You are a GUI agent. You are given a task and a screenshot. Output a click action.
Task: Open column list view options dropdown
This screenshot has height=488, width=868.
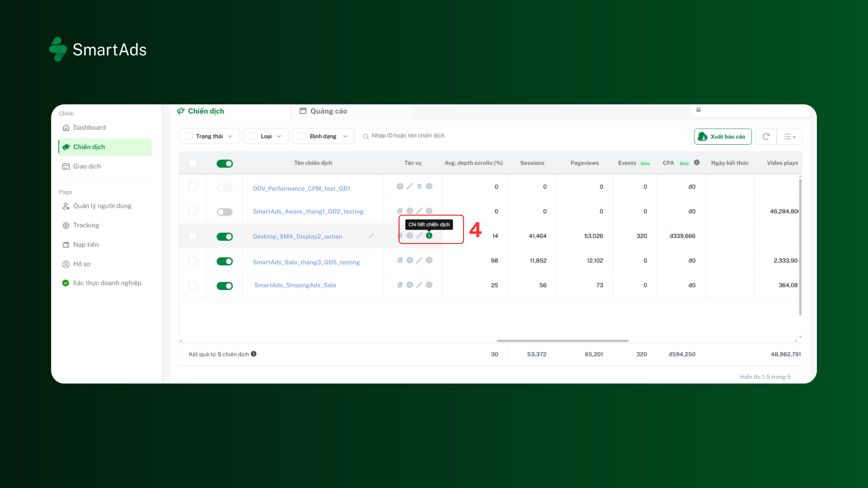coord(789,136)
